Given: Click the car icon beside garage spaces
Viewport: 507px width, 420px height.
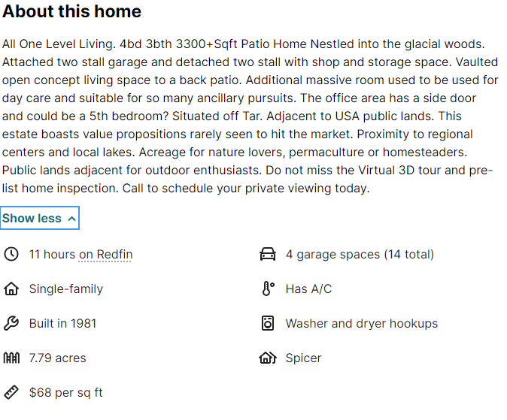Looking at the screenshot, I should point(268,254).
